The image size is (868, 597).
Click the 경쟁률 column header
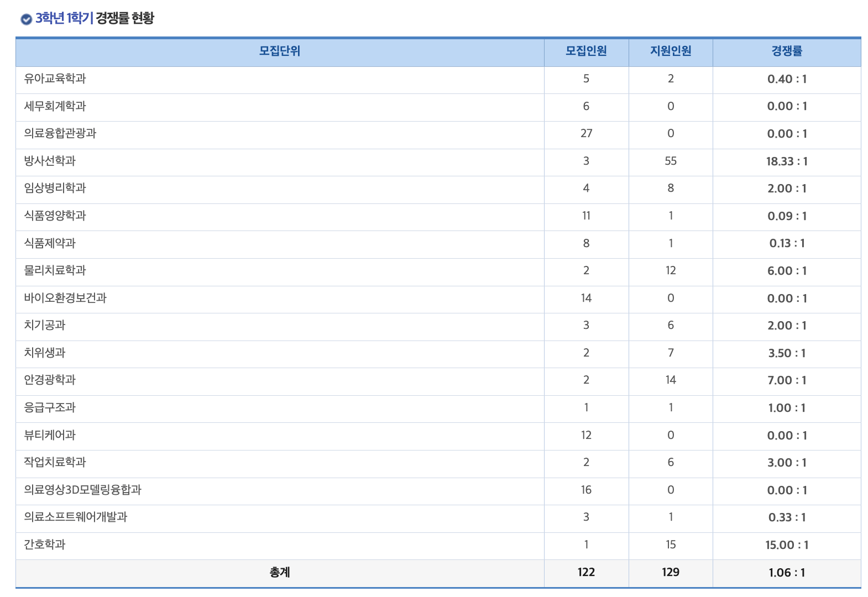(787, 51)
